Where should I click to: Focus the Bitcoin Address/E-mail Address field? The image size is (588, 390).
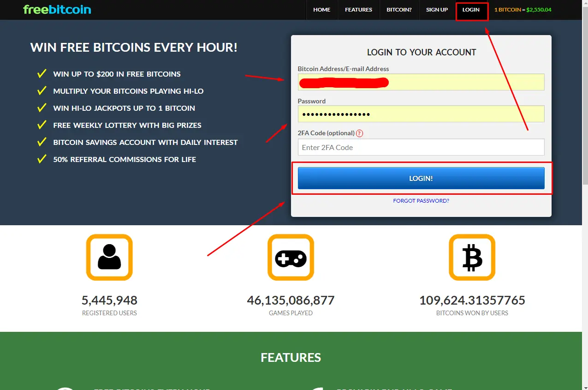tap(421, 82)
